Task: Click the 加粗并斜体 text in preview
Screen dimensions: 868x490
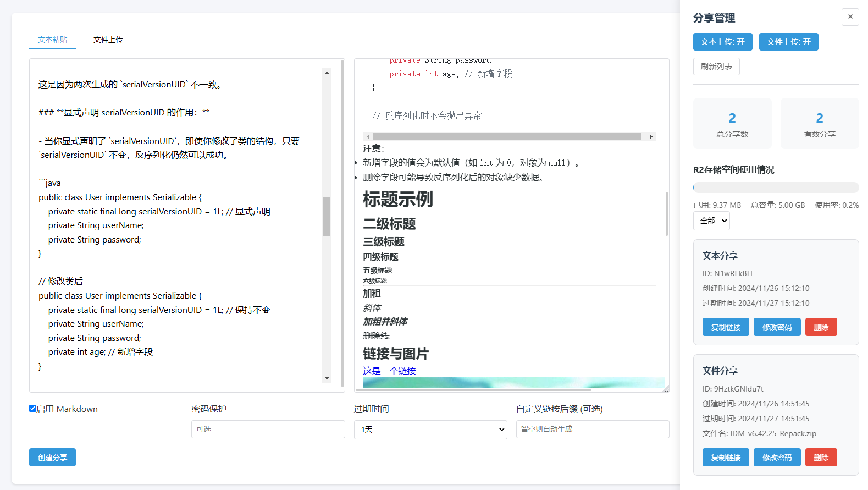Action: 385,322
